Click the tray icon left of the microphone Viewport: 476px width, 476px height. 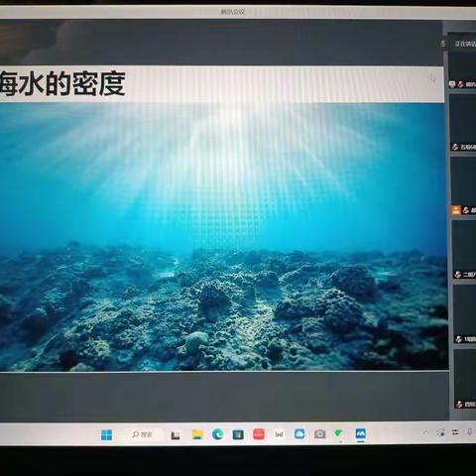(x=455, y=432)
